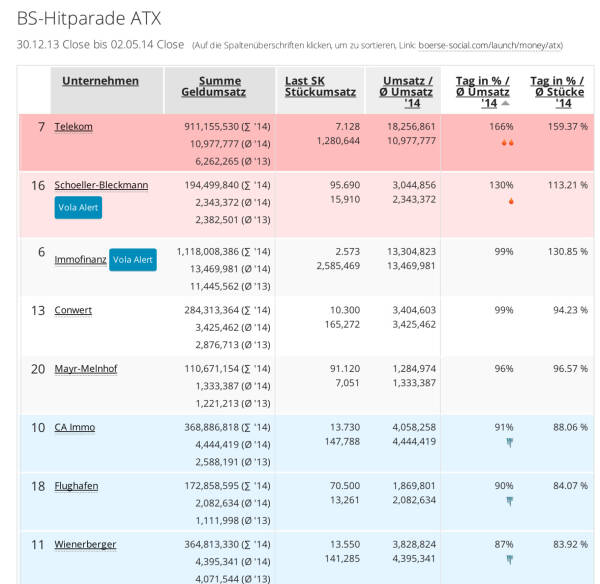
Task: Sort by Tag in % / Ø Stücke '14 header
Action: click(x=559, y=92)
